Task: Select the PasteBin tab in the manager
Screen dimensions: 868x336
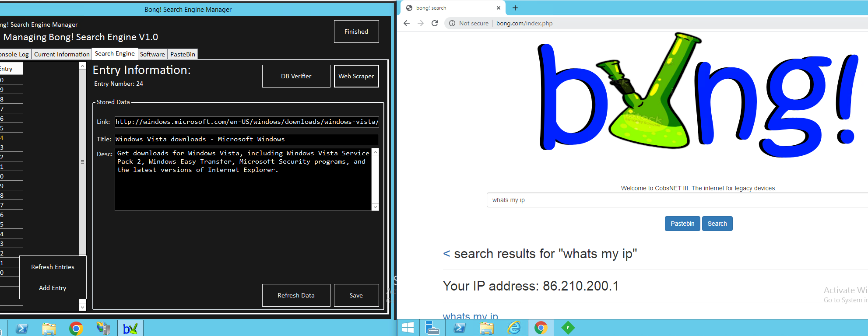Action: tap(183, 54)
